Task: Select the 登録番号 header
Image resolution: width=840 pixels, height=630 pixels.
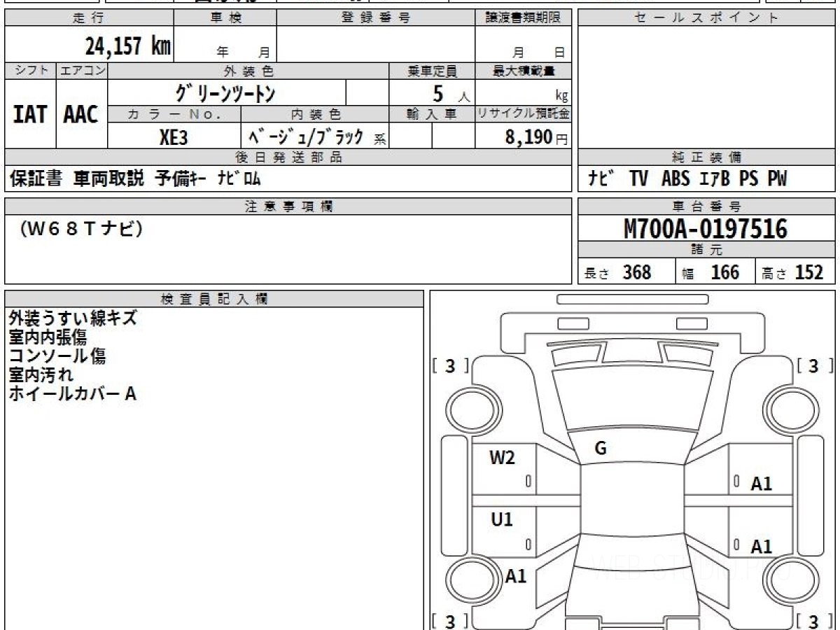Action: pos(376,18)
